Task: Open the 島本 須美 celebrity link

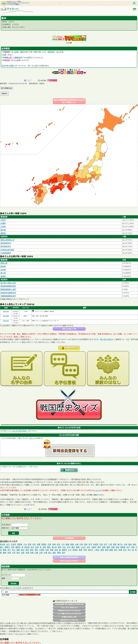Action: tap(6, 316)
